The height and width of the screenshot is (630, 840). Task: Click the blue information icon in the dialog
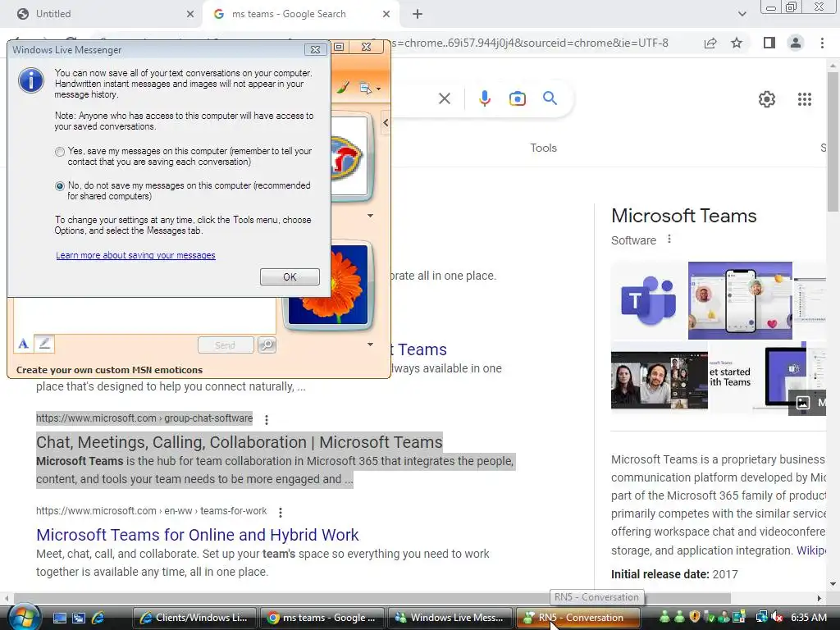click(31, 80)
